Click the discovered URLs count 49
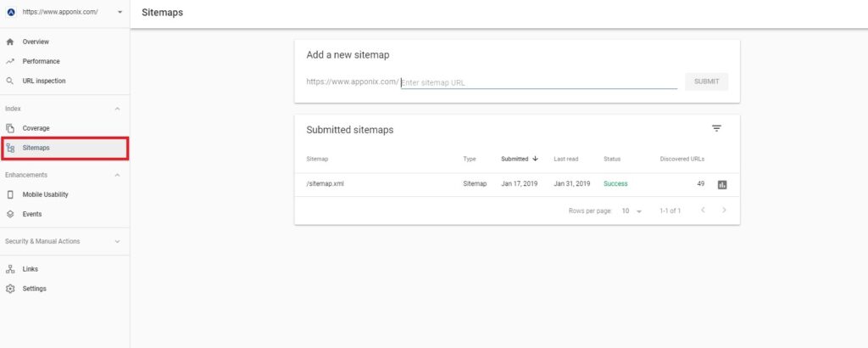Screen dimensions: 868x348 pos(701,183)
